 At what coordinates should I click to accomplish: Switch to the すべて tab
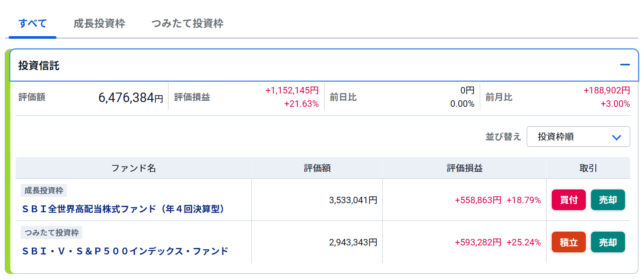click(33, 23)
